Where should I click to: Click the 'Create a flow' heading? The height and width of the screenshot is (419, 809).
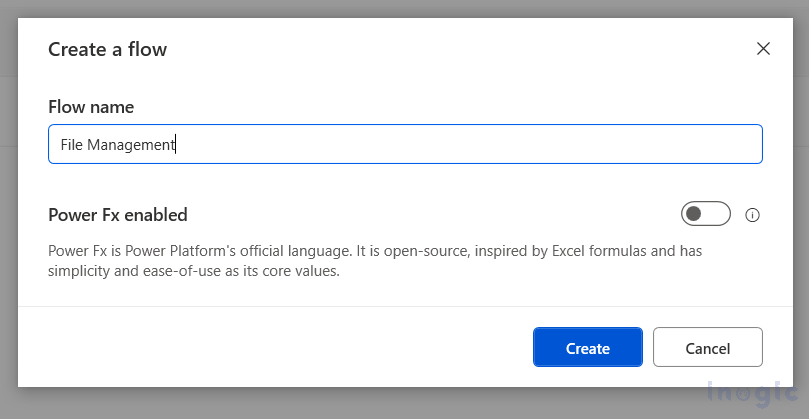pos(107,50)
